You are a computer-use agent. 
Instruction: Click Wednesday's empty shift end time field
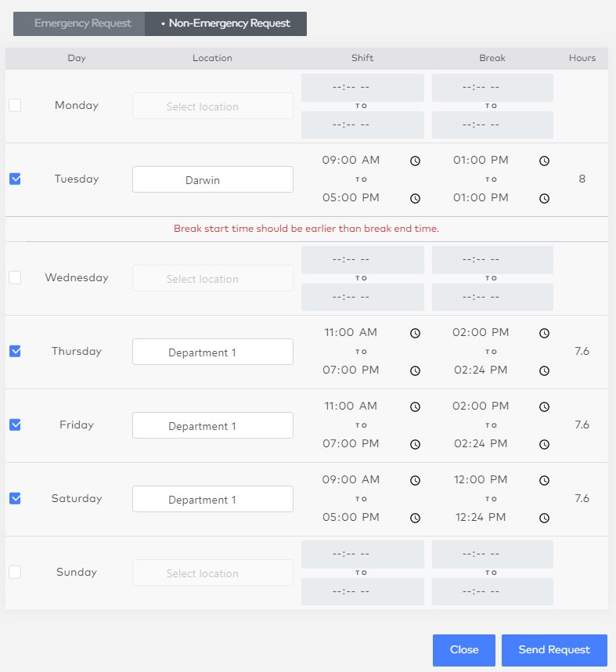tap(362, 298)
